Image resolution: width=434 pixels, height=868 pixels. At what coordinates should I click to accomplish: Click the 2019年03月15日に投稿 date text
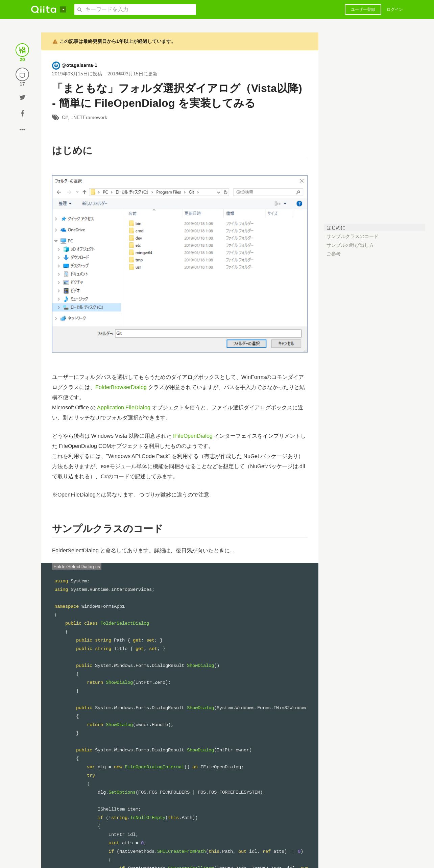[x=77, y=74]
